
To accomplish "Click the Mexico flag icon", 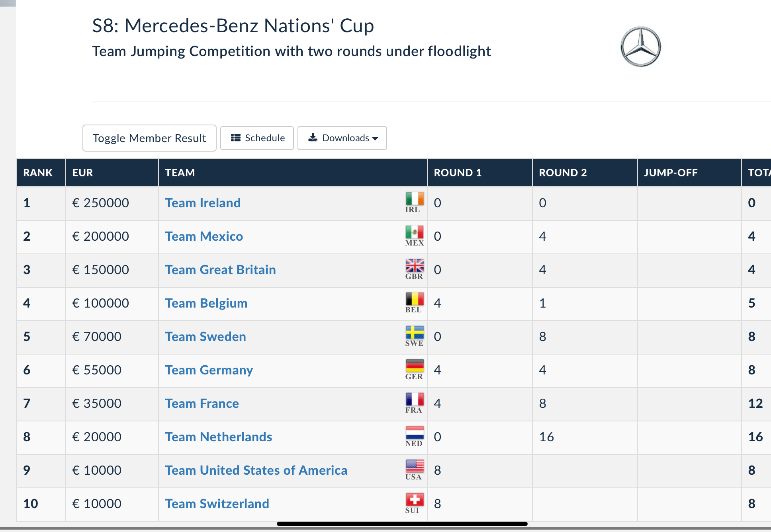I will (x=415, y=232).
